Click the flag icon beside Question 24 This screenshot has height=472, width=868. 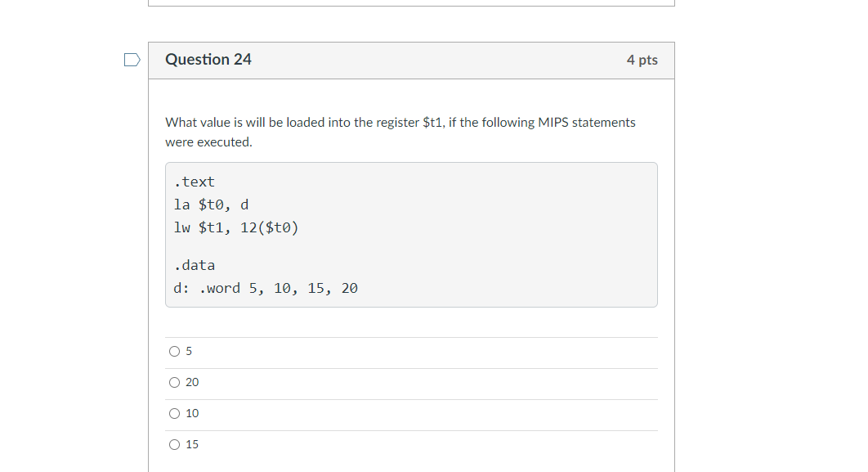tap(131, 59)
